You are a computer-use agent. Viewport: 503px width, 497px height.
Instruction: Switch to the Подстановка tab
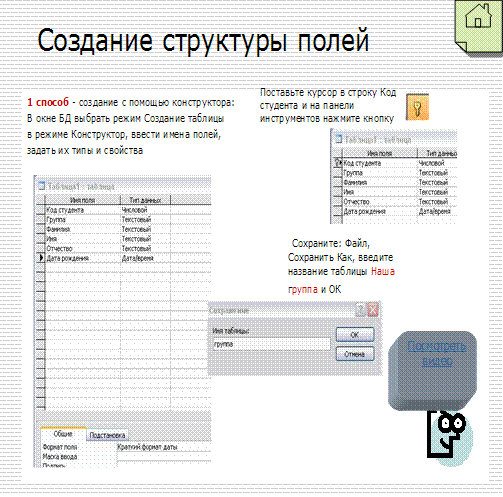click(107, 435)
